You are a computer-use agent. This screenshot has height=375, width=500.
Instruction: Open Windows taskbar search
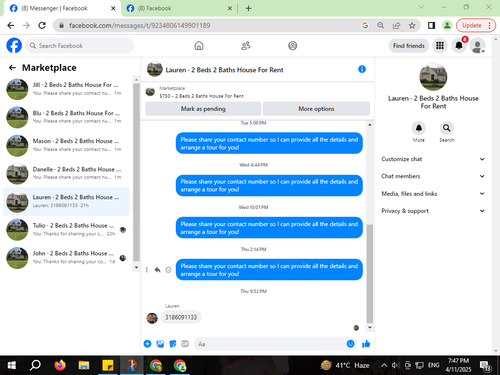pos(35,366)
